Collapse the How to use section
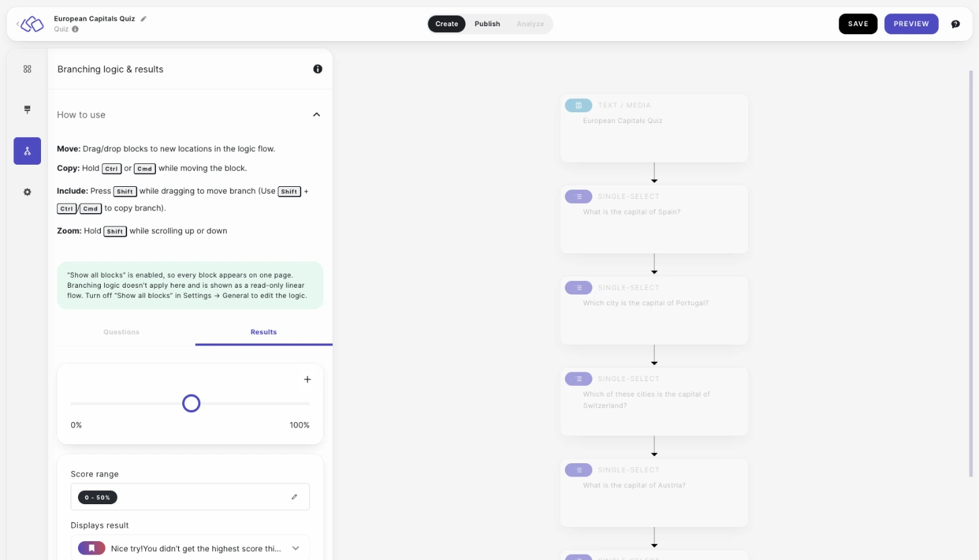This screenshot has height=560, width=979. click(317, 115)
